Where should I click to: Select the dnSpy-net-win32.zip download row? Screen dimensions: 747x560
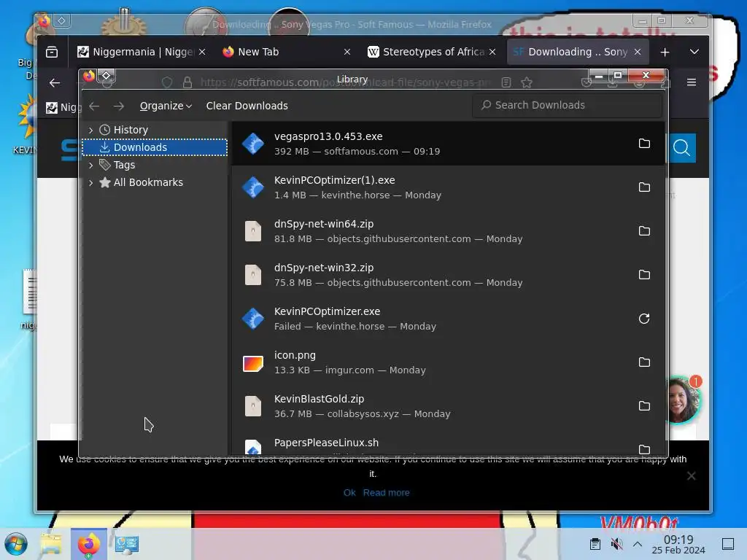(x=448, y=275)
